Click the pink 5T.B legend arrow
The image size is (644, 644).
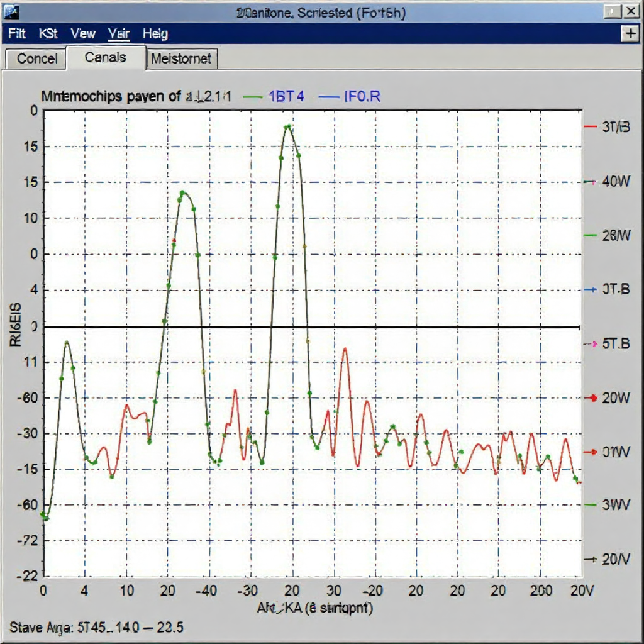coord(591,344)
